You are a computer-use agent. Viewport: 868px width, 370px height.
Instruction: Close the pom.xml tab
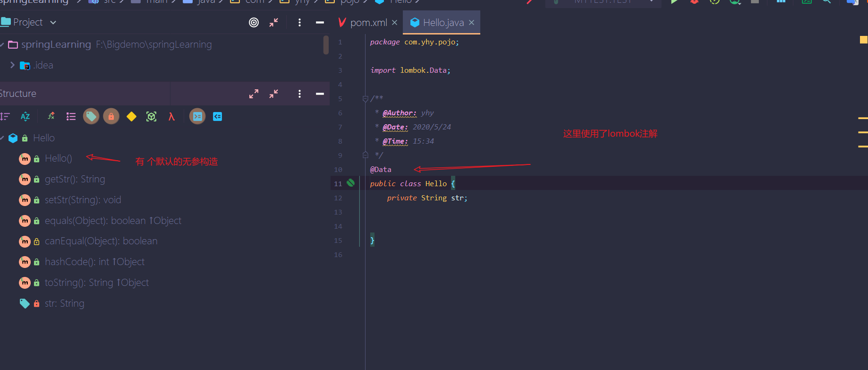point(395,23)
